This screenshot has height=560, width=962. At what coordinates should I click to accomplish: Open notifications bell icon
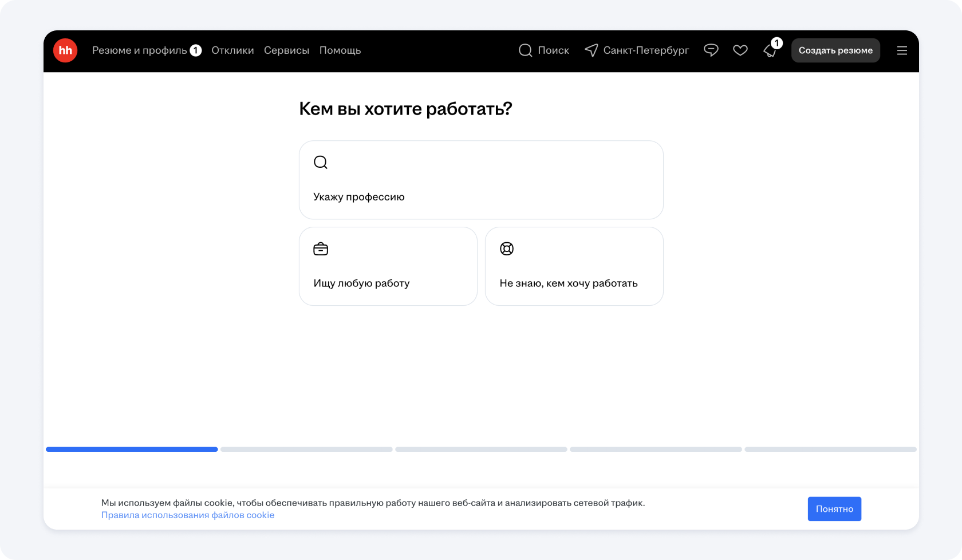point(770,51)
